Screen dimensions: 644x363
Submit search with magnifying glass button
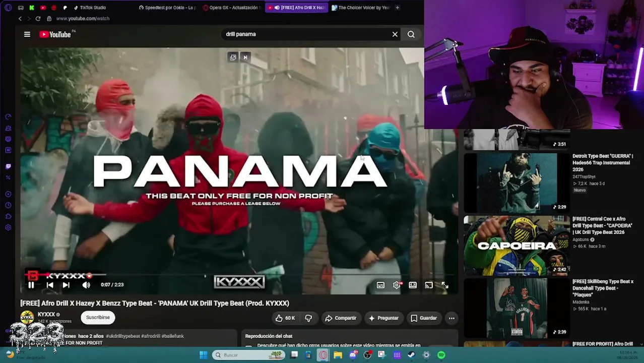click(x=411, y=34)
